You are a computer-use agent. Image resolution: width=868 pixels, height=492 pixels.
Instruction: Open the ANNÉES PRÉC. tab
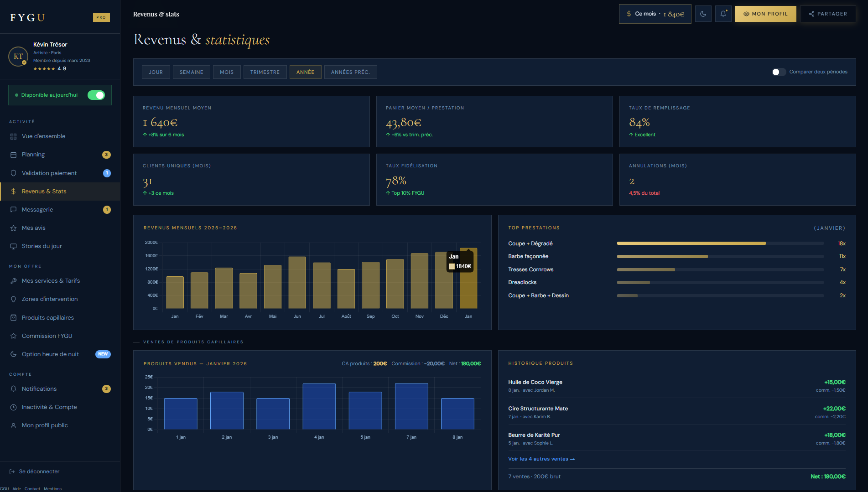(x=350, y=72)
